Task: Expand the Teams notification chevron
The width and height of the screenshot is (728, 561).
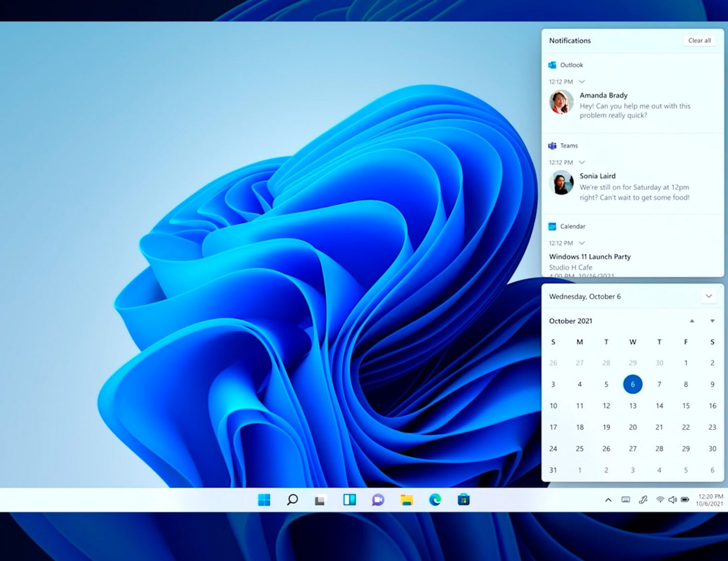Action: coord(582,162)
